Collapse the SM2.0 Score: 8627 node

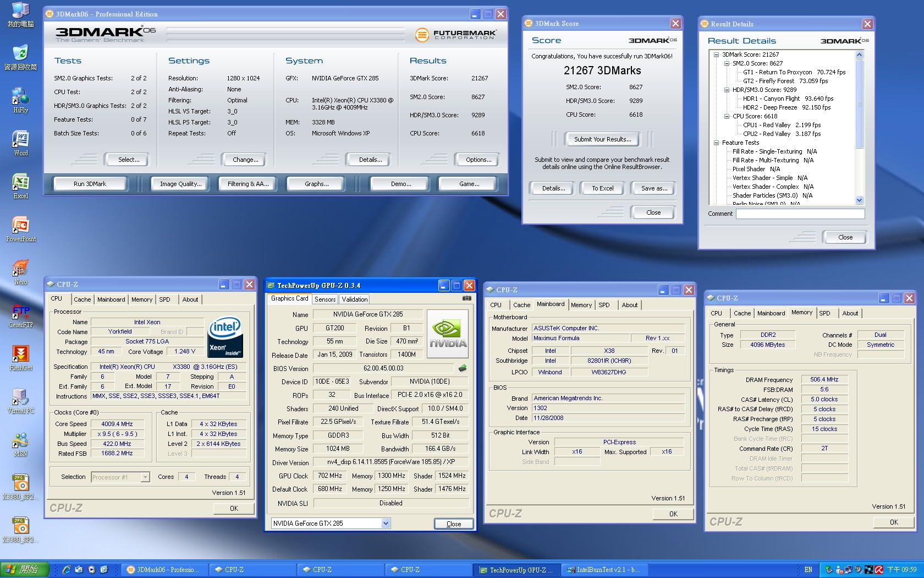[x=727, y=63]
